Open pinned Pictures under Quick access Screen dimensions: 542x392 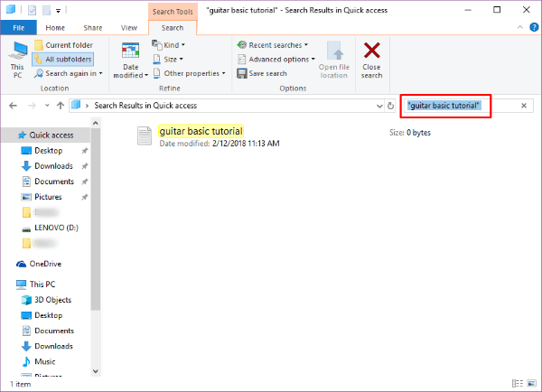coord(48,197)
